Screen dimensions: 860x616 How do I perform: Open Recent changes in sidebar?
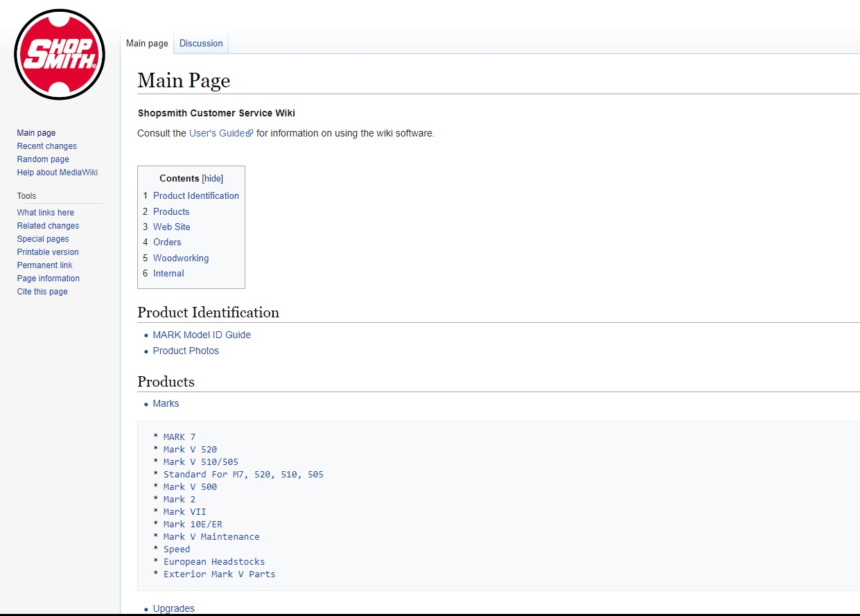[x=47, y=146]
